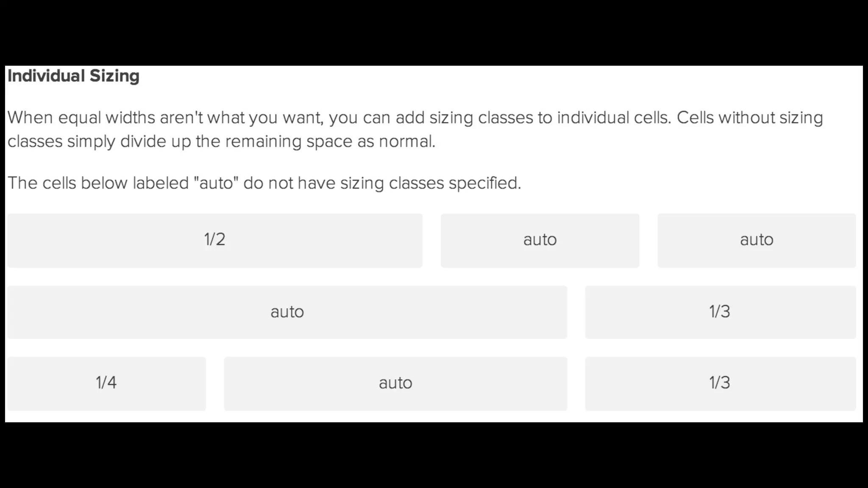Viewport: 868px width, 488px height.
Task: Select the 1/2 cell in the first row
Action: (x=215, y=240)
